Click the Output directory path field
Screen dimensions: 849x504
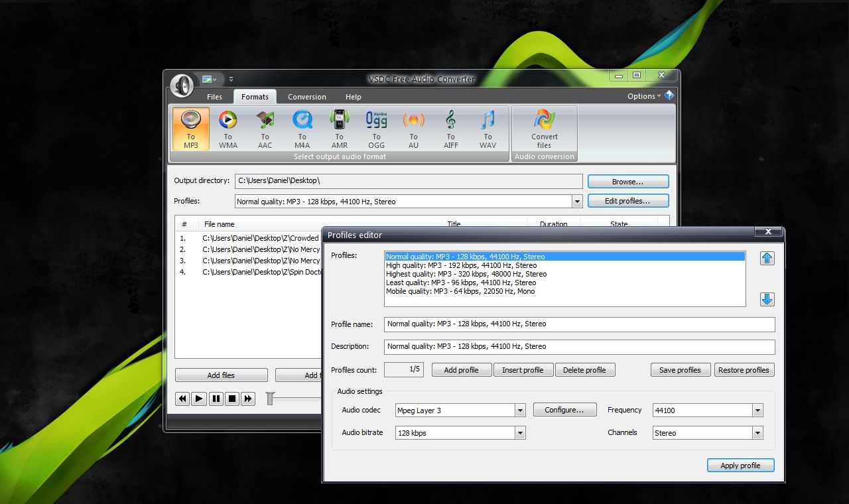tap(409, 181)
